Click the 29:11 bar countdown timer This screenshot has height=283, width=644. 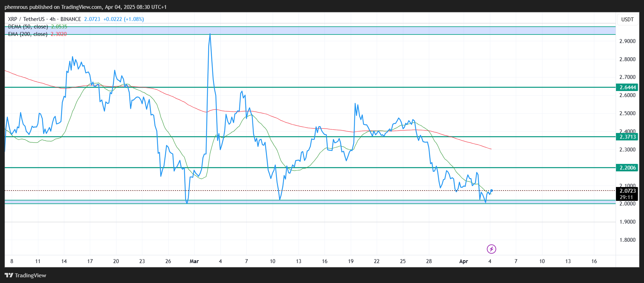click(x=627, y=197)
